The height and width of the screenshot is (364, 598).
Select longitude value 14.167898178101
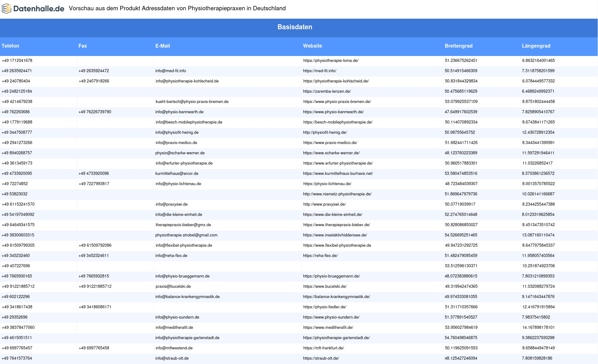[x=539, y=328]
